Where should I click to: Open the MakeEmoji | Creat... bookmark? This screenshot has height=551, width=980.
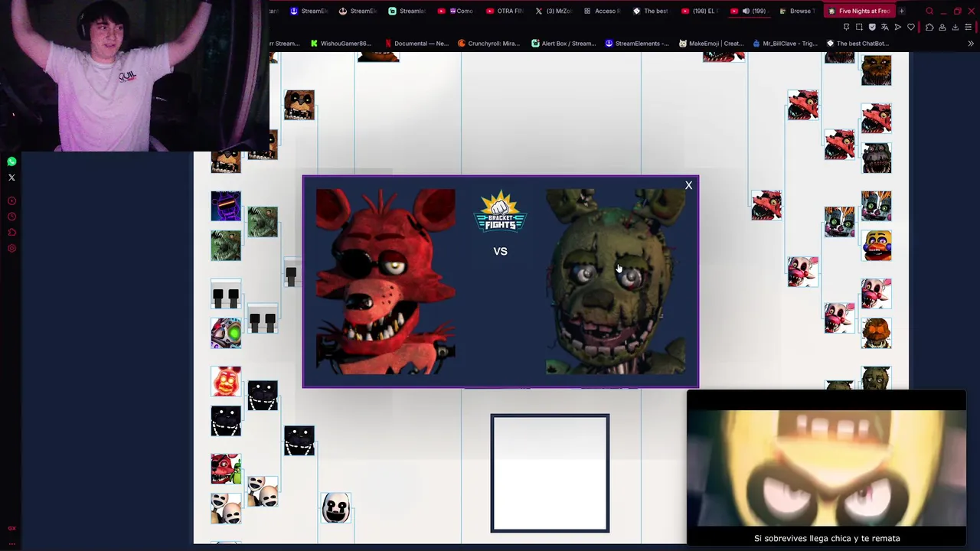711,44
